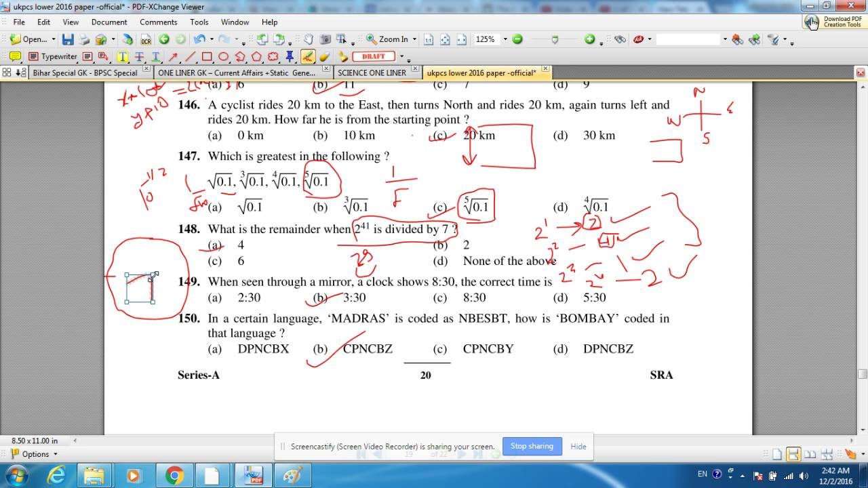
Task: Open Find with the binoculars icon
Action: click(620, 39)
